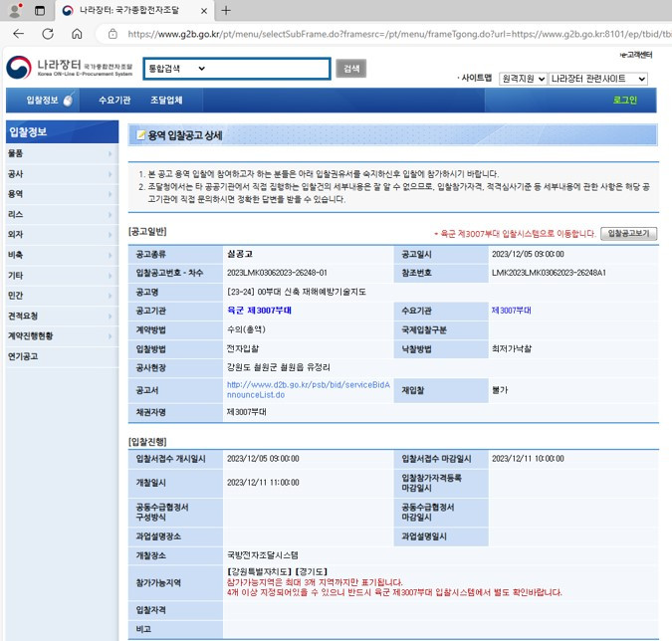Open 육군 제3007부대 공고기관 link
Viewport: 672px width, 641px height.
pyautogui.click(x=259, y=311)
